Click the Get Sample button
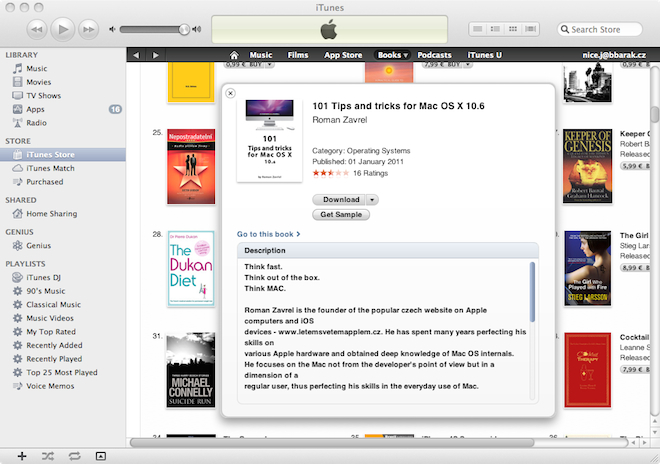Viewport: 660px width, 464px height. [x=341, y=214]
